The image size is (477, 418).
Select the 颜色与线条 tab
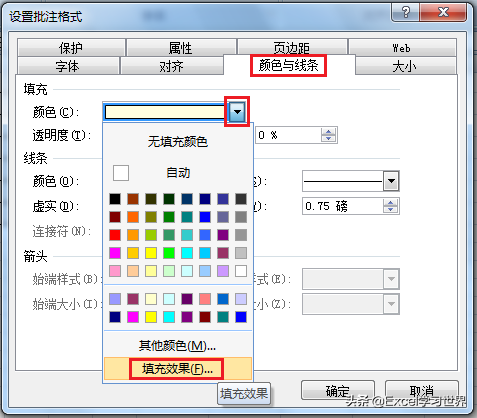click(289, 65)
